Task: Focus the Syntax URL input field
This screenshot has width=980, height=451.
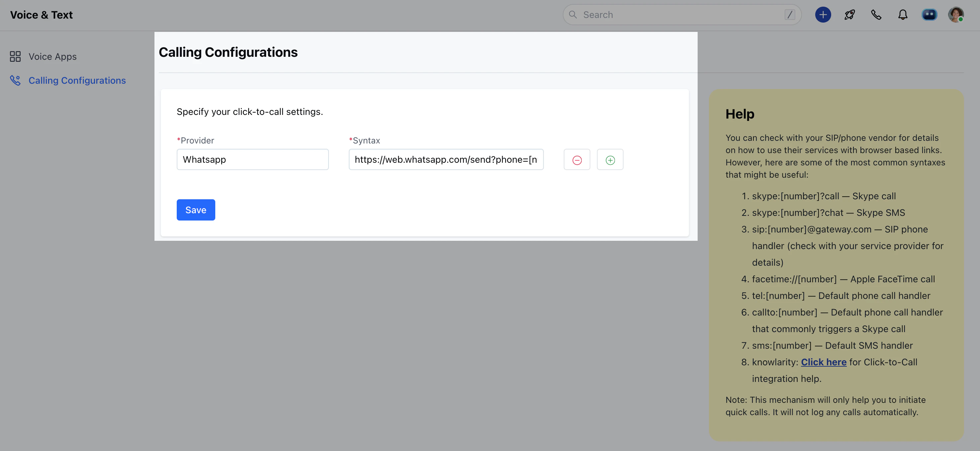Action: coord(446,159)
